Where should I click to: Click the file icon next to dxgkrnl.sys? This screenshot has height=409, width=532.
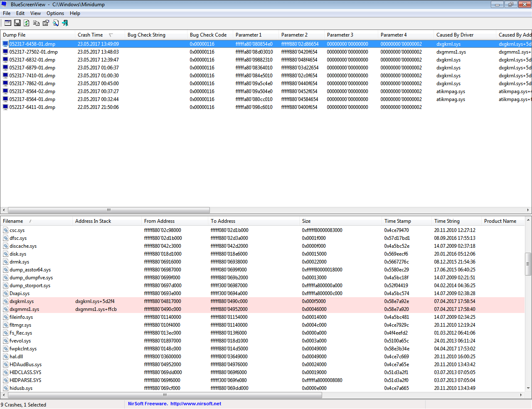click(6, 301)
